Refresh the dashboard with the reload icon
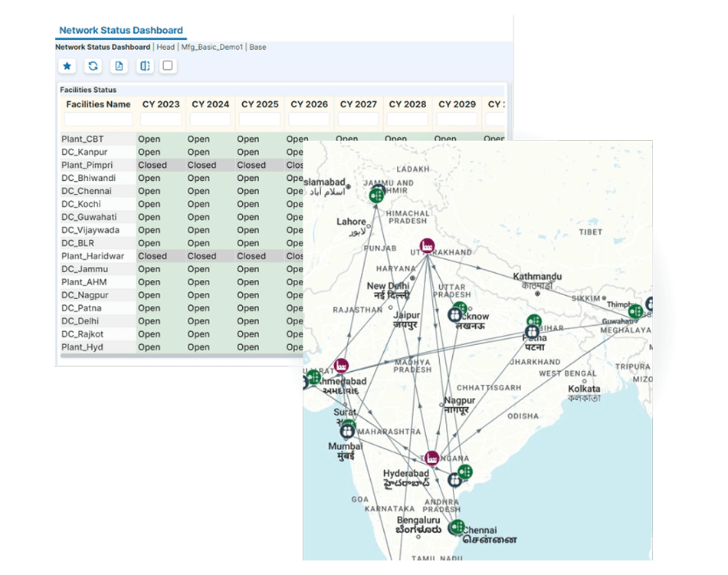The image size is (728, 575). 93,66
